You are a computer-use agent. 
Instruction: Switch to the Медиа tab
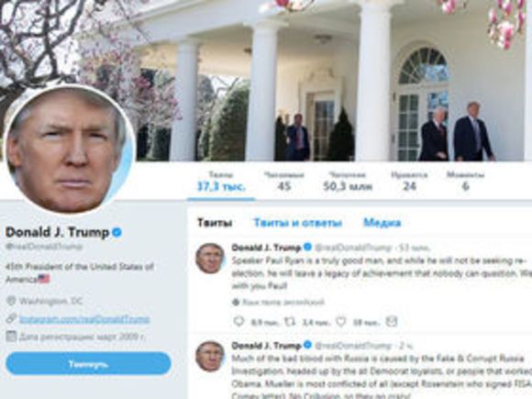(x=382, y=223)
